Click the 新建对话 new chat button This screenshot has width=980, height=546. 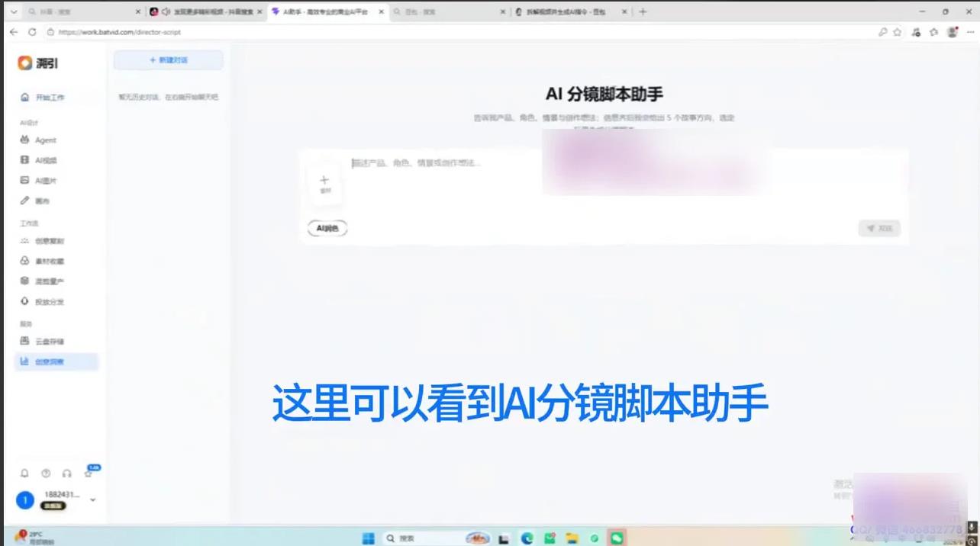169,60
